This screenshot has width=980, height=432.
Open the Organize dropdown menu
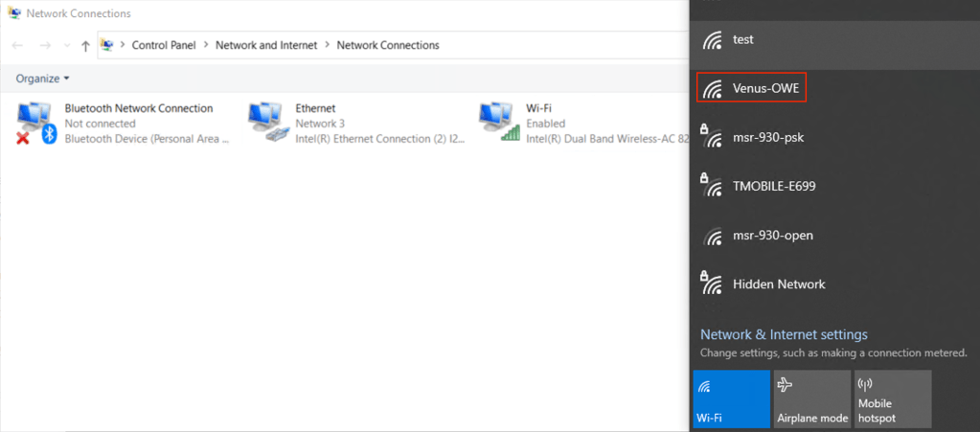tap(43, 79)
